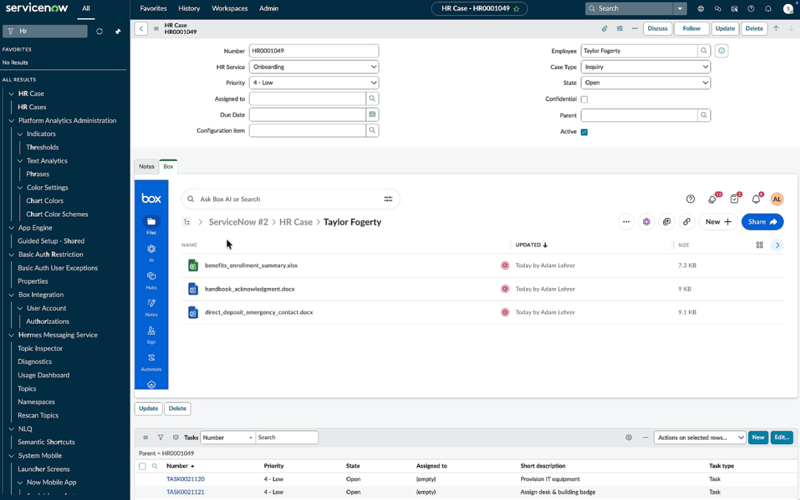Screen dimensions: 800x500
Task: Open the more options ellipsis in Box folder
Action: [x=626, y=222]
